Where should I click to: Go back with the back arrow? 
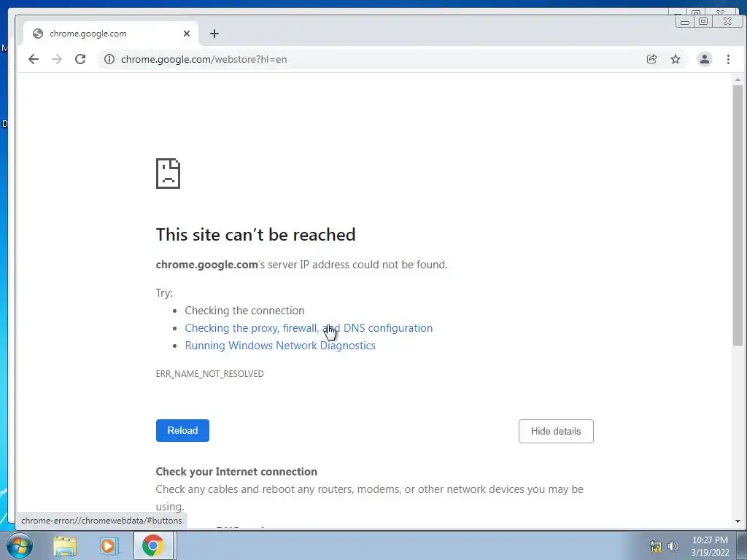point(34,59)
